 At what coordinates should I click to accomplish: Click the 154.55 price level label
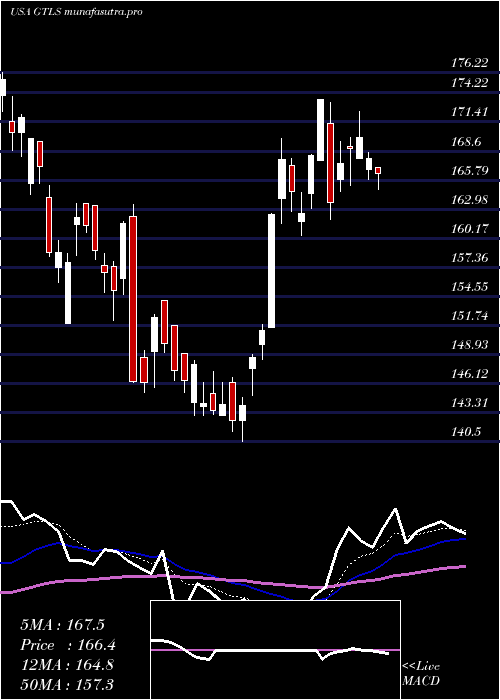pos(469,287)
